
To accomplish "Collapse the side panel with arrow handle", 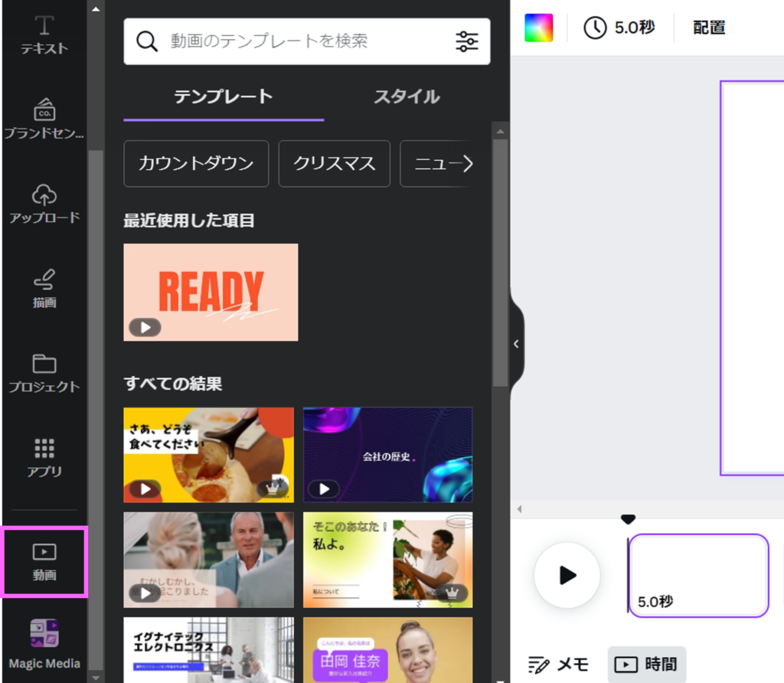I will 516,344.
